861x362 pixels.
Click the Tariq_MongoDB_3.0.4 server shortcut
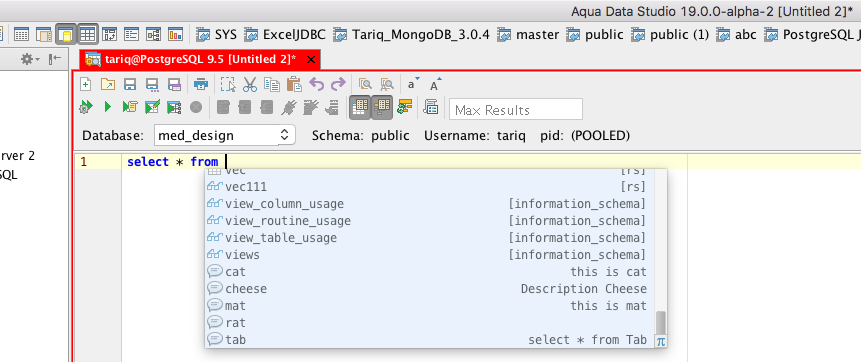point(411,35)
